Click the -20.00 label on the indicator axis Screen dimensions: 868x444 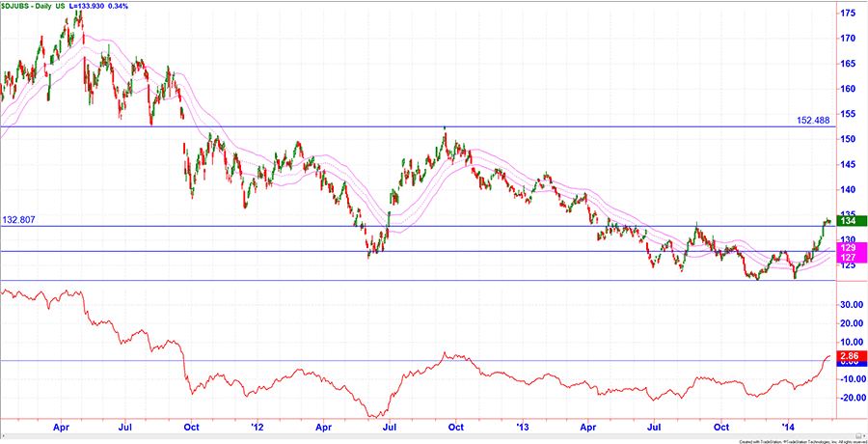(852, 398)
